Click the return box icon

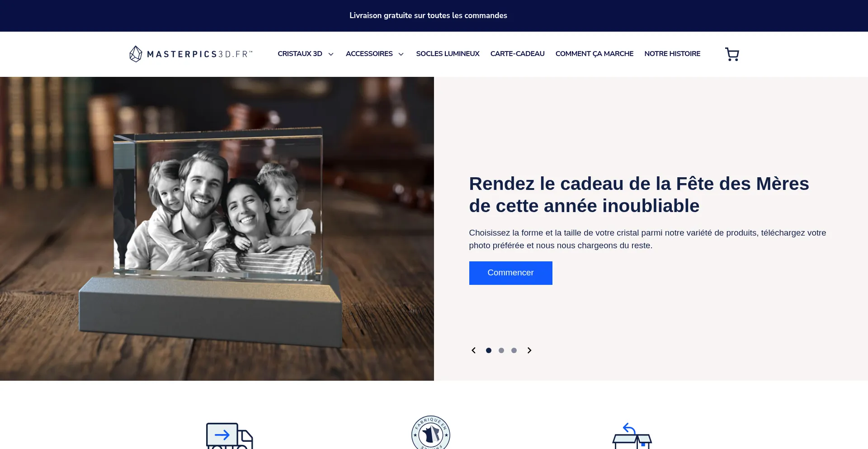[x=632, y=435]
